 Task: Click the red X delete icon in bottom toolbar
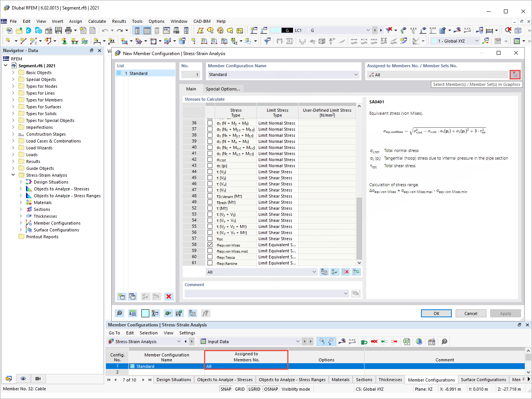pyautogui.click(x=374, y=342)
